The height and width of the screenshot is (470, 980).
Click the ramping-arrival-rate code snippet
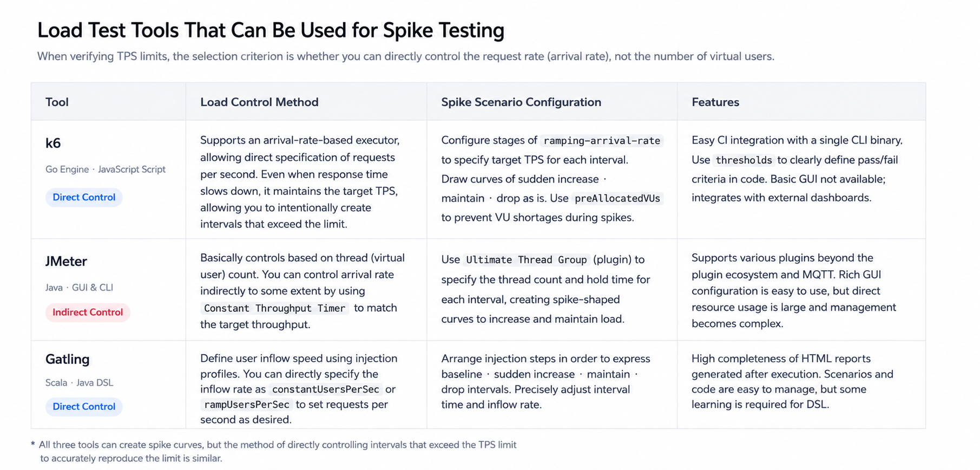602,141
